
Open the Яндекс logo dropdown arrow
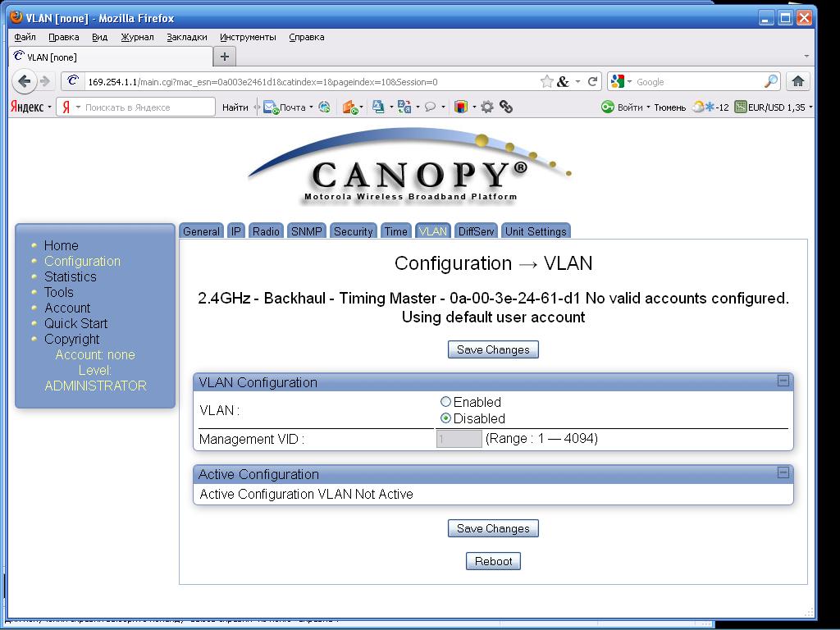pyautogui.click(x=49, y=107)
